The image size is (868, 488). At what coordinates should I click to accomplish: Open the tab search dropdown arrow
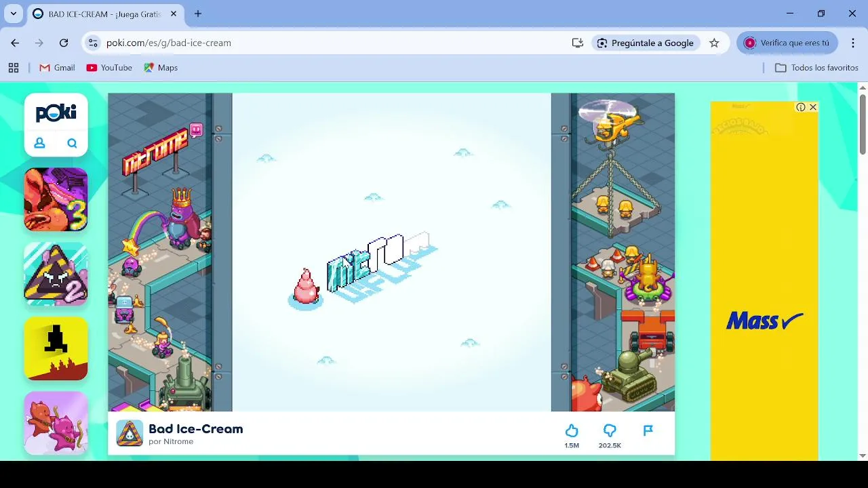tap(13, 14)
